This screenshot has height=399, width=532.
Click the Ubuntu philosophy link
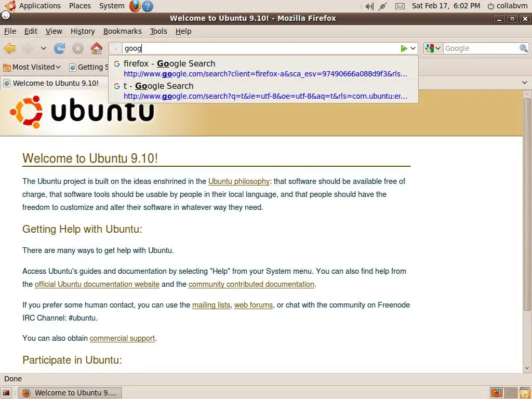pyautogui.click(x=239, y=181)
